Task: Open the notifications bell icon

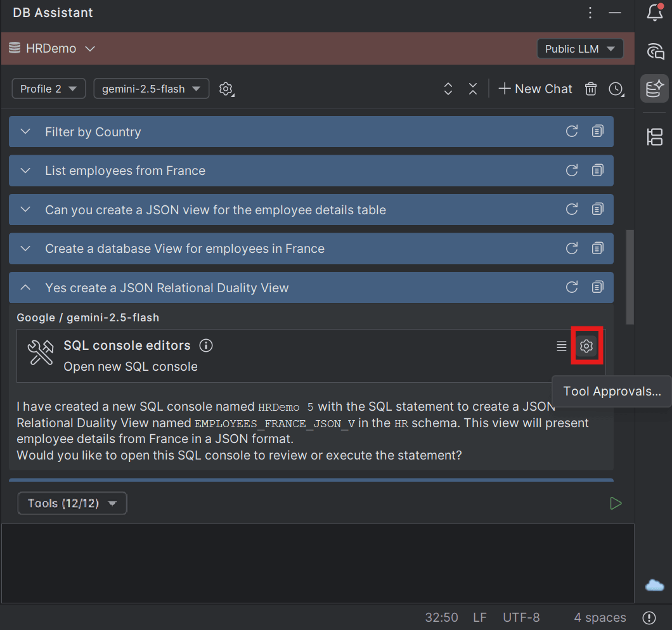Action: pyautogui.click(x=654, y=13)
